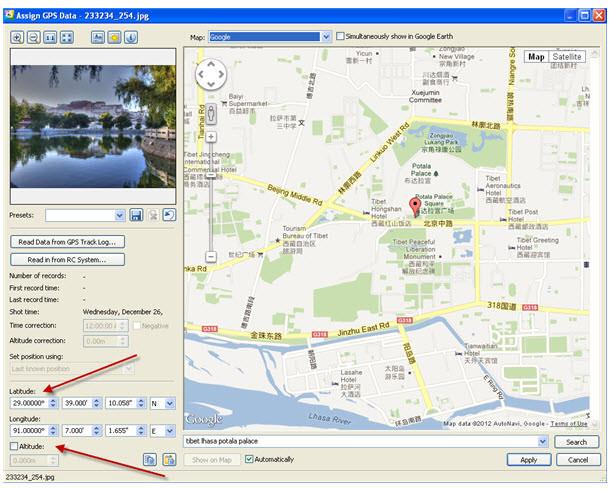
Task: Open the longitude E/W hemisphere dropdown
Action: 170,431
